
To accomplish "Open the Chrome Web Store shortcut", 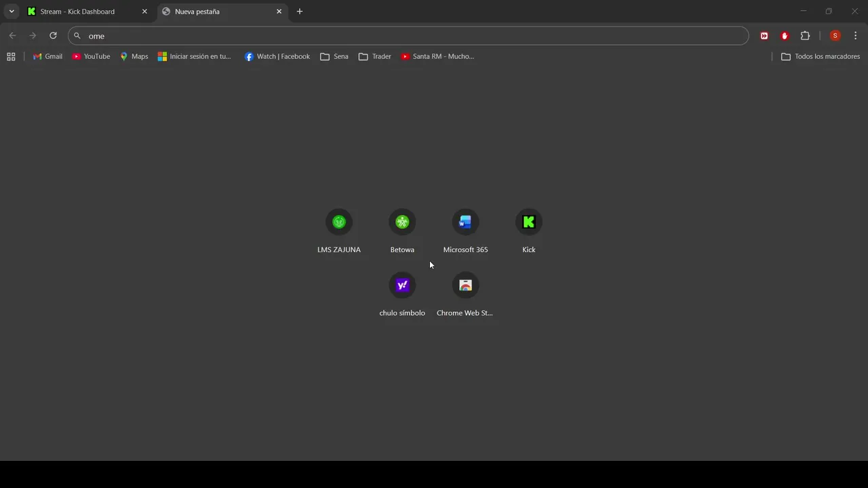I will click(x=465, y=295).
